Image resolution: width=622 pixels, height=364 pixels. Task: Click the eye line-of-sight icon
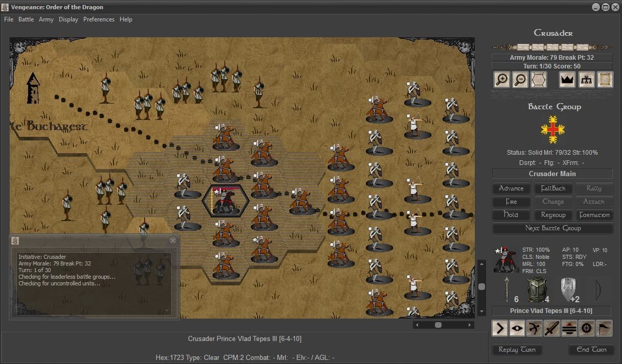517,328
